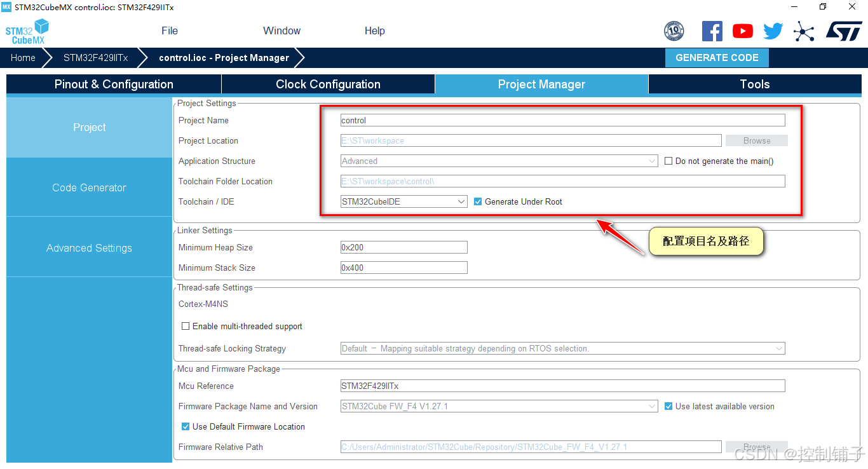Click the Firmware Relative Path field

[531, 447]
